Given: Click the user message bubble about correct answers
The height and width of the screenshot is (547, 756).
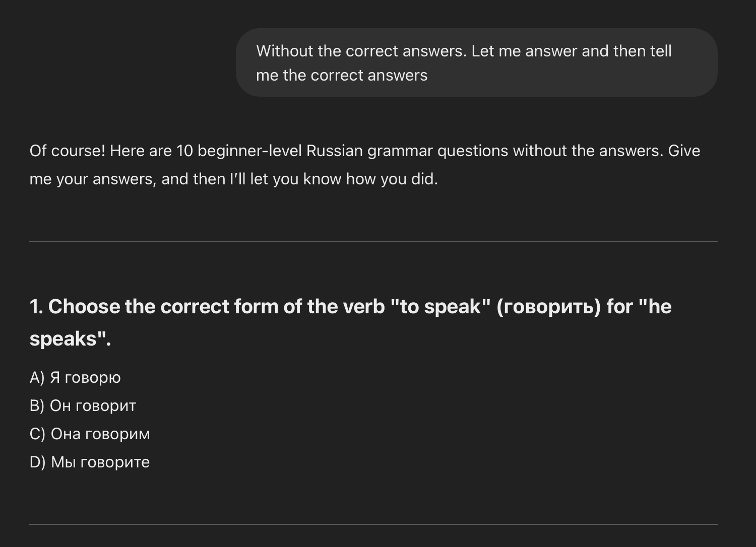Looking at the screenshot, I should [476, 62].
